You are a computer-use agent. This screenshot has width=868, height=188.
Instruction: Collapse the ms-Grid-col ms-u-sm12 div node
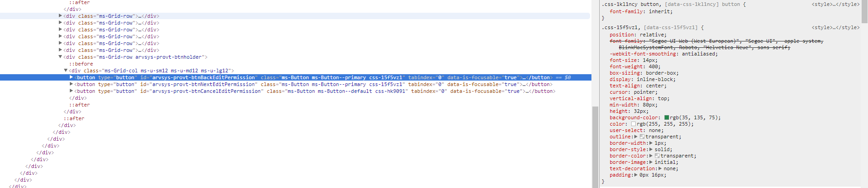(x=66, y=71)
